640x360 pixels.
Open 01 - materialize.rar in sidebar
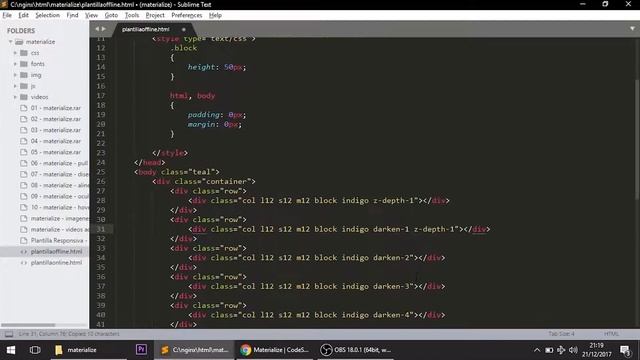point(56,108)
